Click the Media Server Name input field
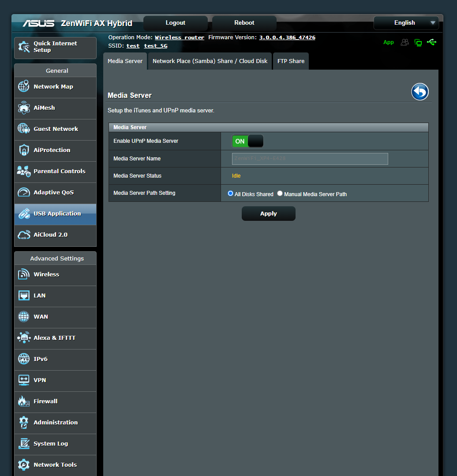 click(309, 159)
